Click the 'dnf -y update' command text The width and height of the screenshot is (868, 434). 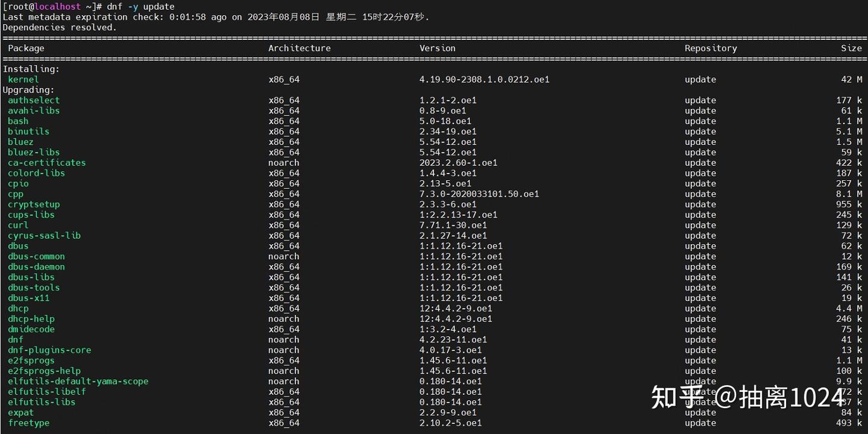tap(141, 7)
